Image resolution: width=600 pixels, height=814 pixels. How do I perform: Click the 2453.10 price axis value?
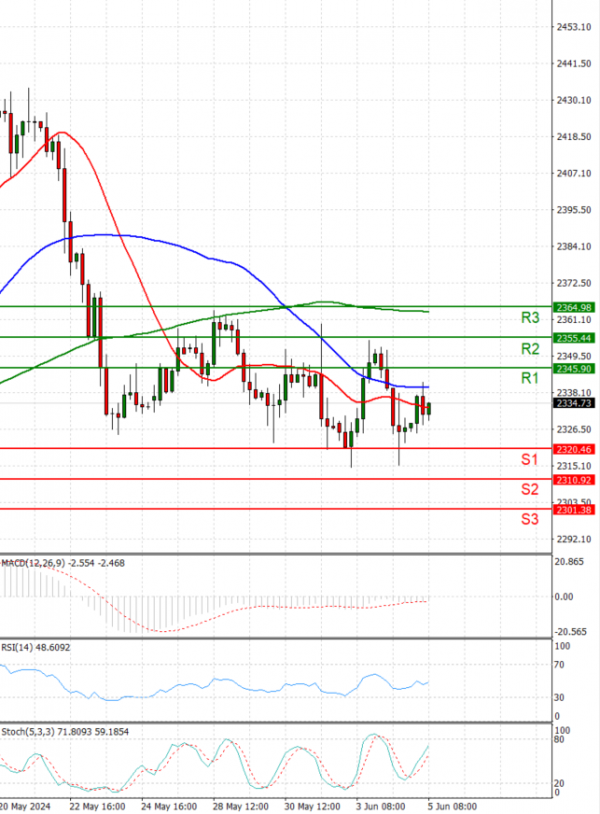(x=574, y=27)
